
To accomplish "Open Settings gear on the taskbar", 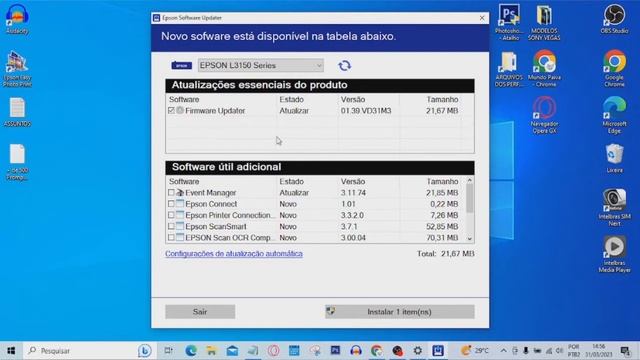I will 418,351.
